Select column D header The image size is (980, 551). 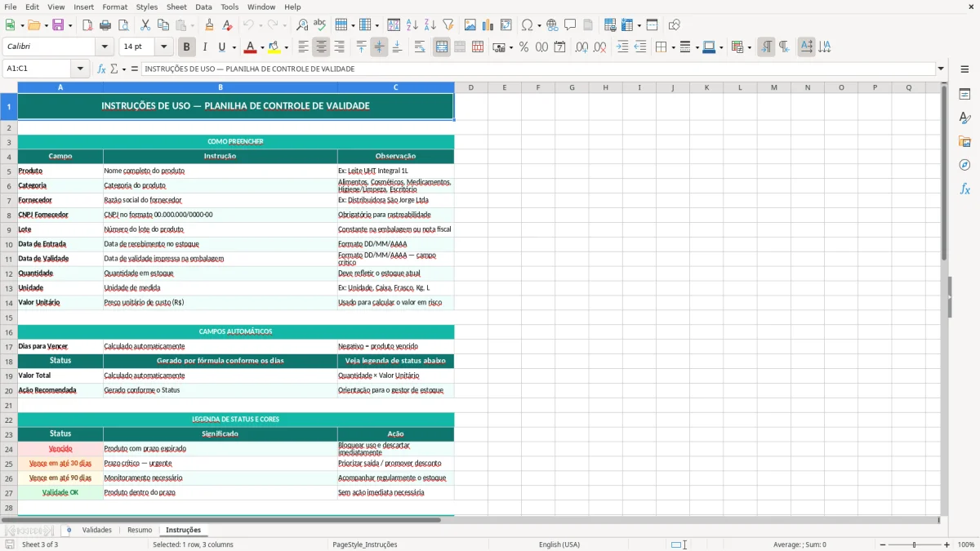[470, 87]
